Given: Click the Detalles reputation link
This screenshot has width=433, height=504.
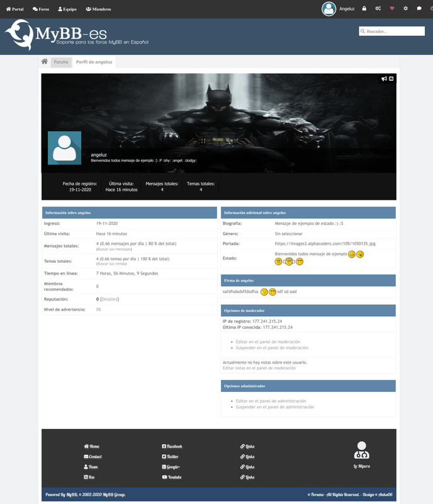Looking at the screenshot, I should tap(109, 299).
